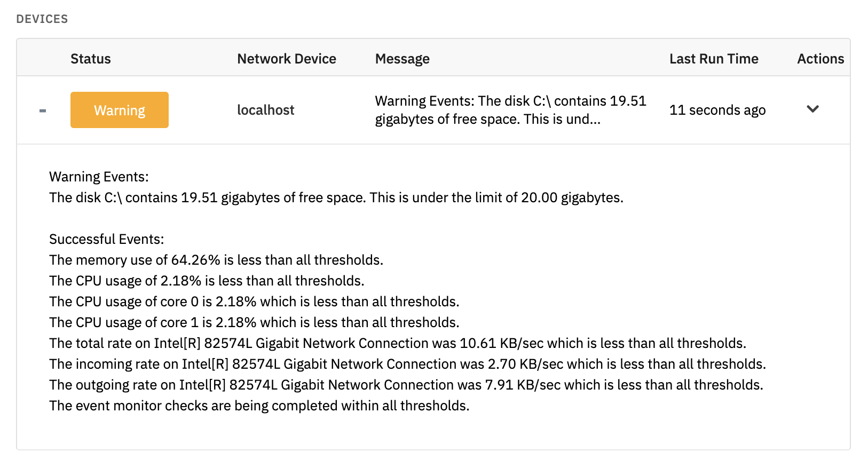
Task: Select the localhost network device name
Action: coord(265,110)
